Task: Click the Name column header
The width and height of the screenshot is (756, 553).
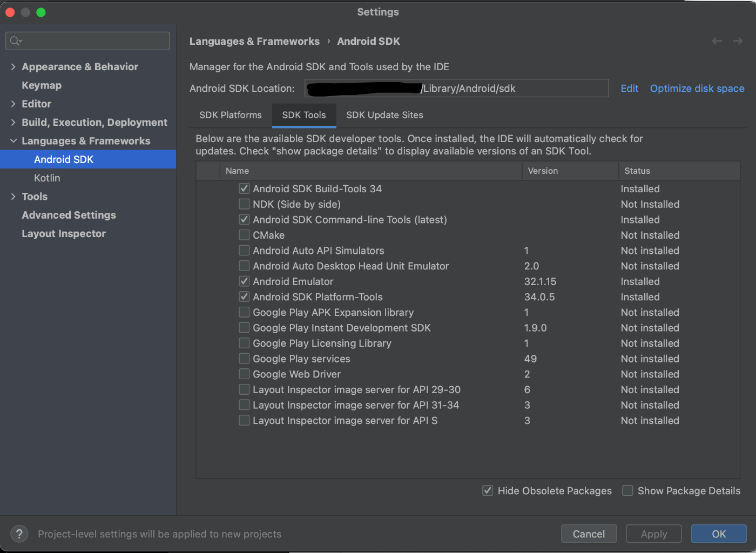Action: click(x=370, y=171)
